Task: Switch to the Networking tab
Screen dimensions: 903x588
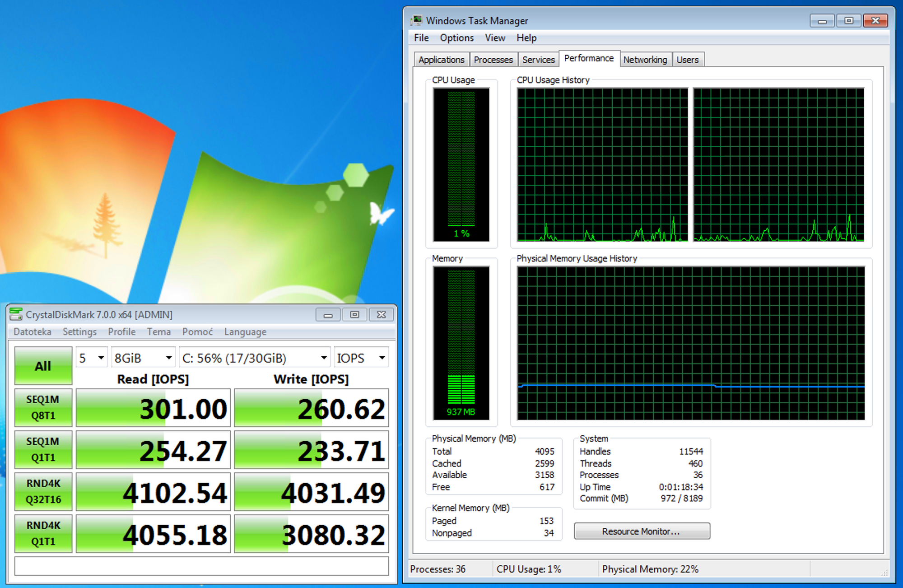Action: pos(645,60)
